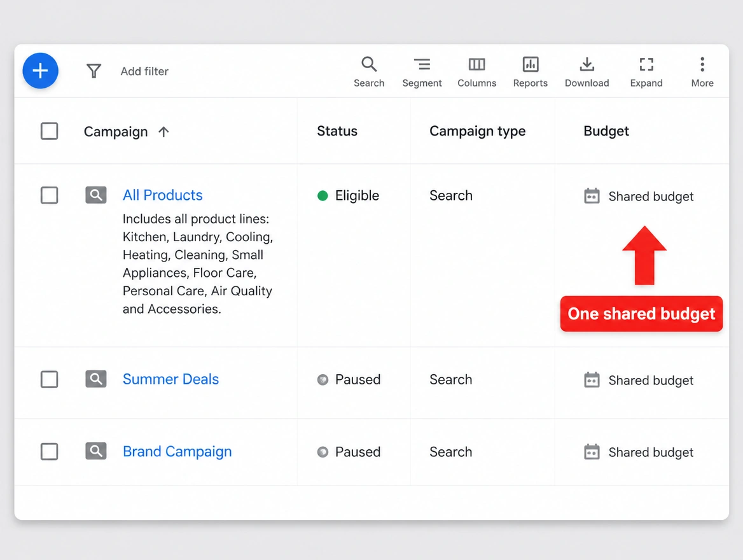The width and height of the screenshot is (743, 560).
Task: Open Reports from the toolbar
Action: click(x=531, y=72)
